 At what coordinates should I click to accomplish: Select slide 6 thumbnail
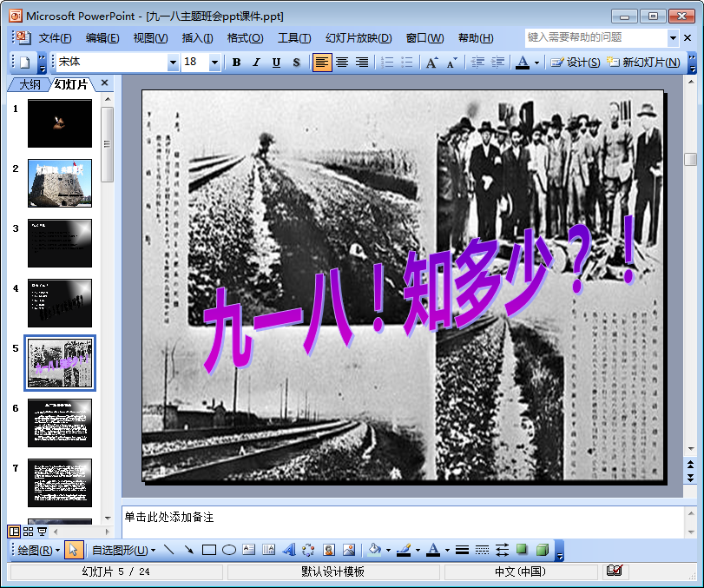pyautogui.click(x=60, y=423)
